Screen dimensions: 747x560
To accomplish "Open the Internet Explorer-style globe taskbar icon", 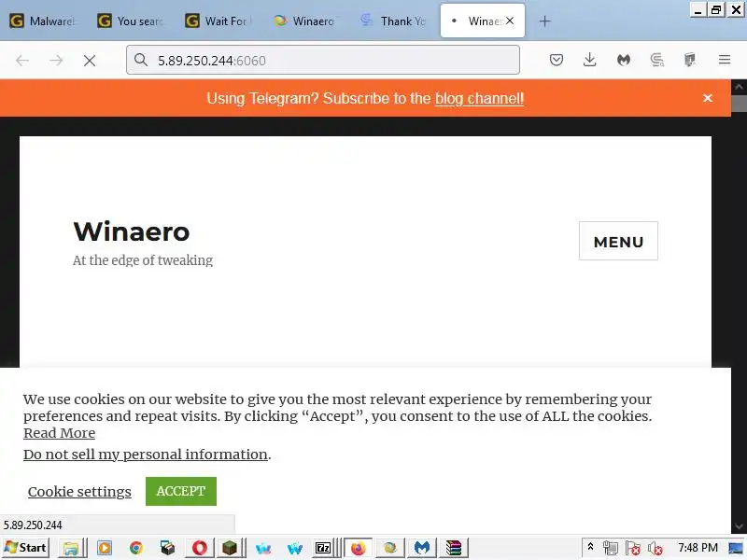I will pos(390,548).
